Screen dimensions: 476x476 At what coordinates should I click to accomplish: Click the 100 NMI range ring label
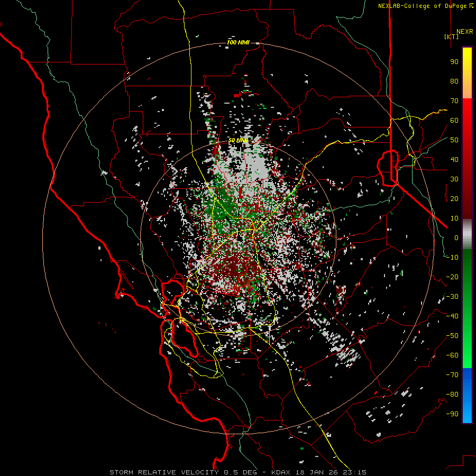click(238, 42)
